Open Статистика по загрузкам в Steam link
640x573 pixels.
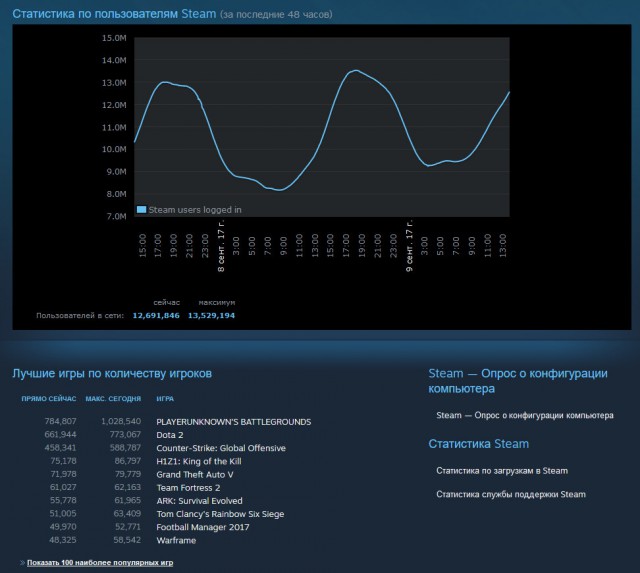[x=502, y=471]
